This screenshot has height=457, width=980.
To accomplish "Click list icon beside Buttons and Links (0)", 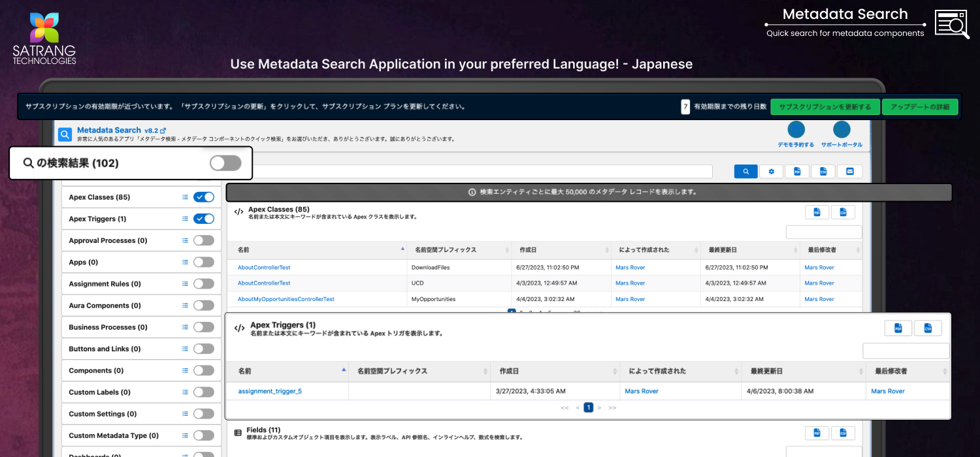I will coord(186,349).
